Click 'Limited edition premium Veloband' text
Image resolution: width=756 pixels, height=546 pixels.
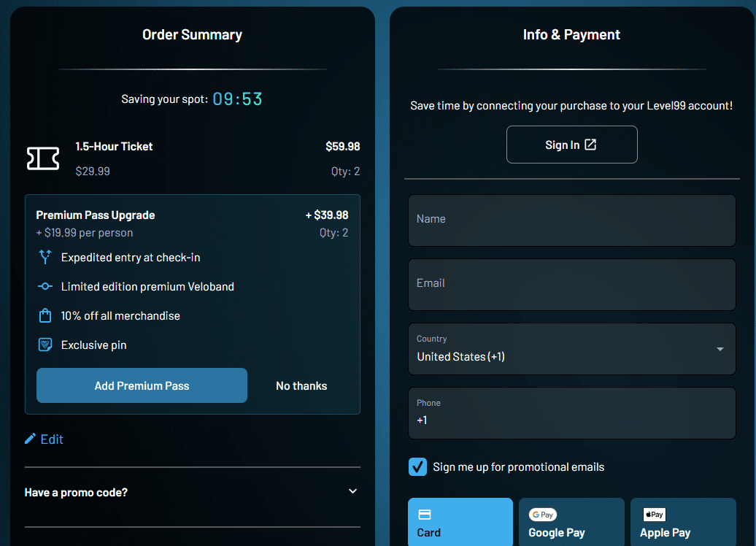[x=147, y=287]
